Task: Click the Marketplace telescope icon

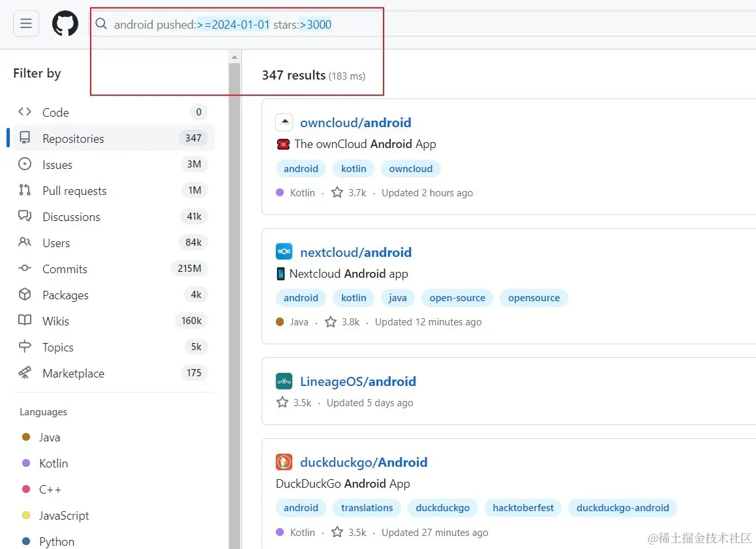Action: coord(25,372)
